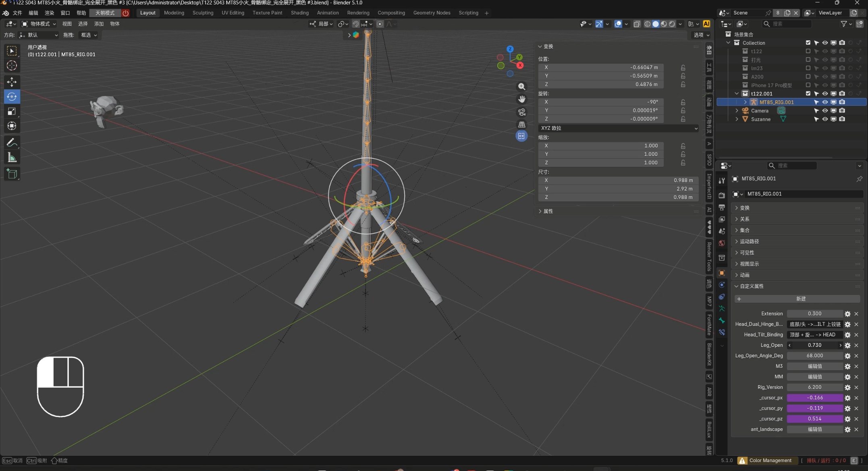Select the Scale tool
The height and width of the screenshot is (471, 868).
click(12, 111)
